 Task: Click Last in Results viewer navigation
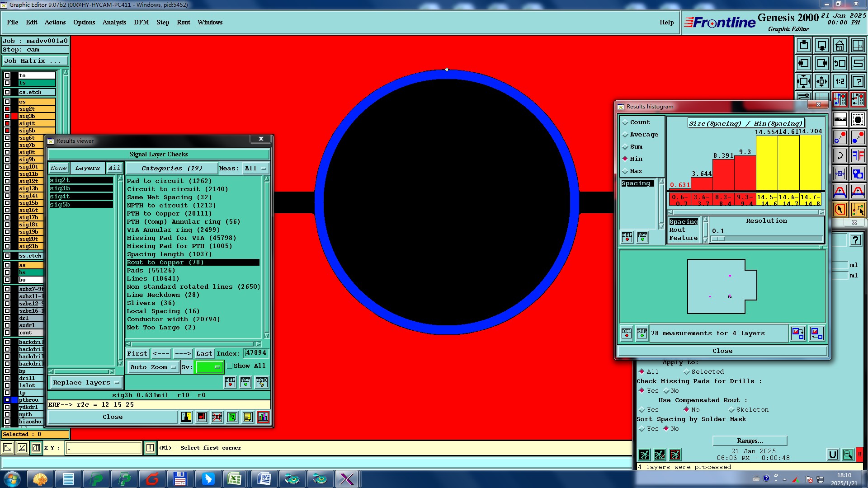[x=204, y=353]
